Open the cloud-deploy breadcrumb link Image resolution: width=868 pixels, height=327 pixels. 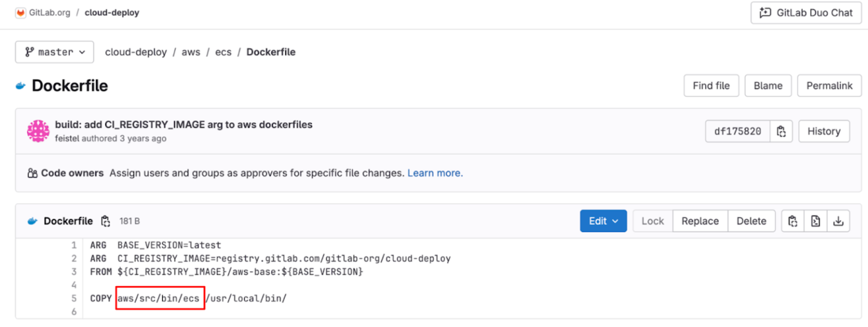136,51
